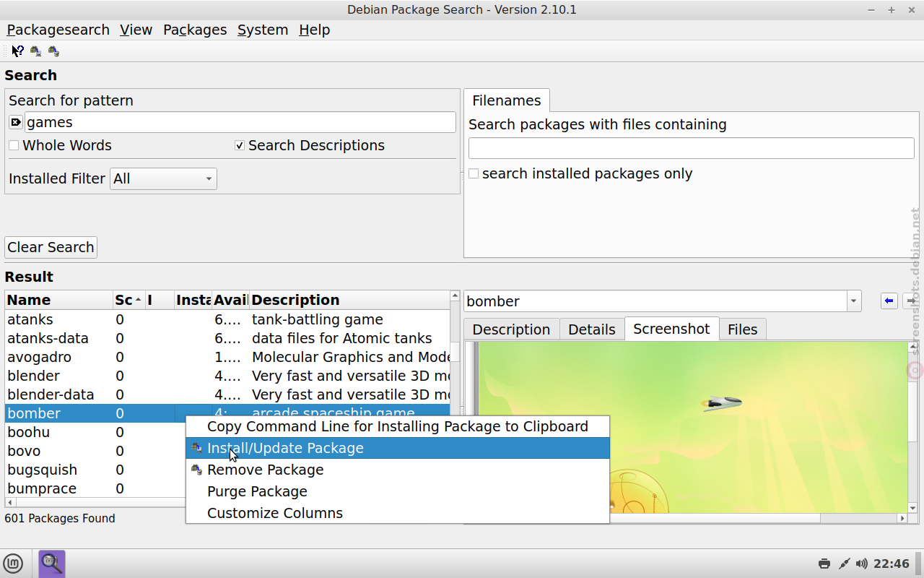The width and height of the screenshot is (924, 578).
Task: Open the System menu
Action: [x=263, y=30]
